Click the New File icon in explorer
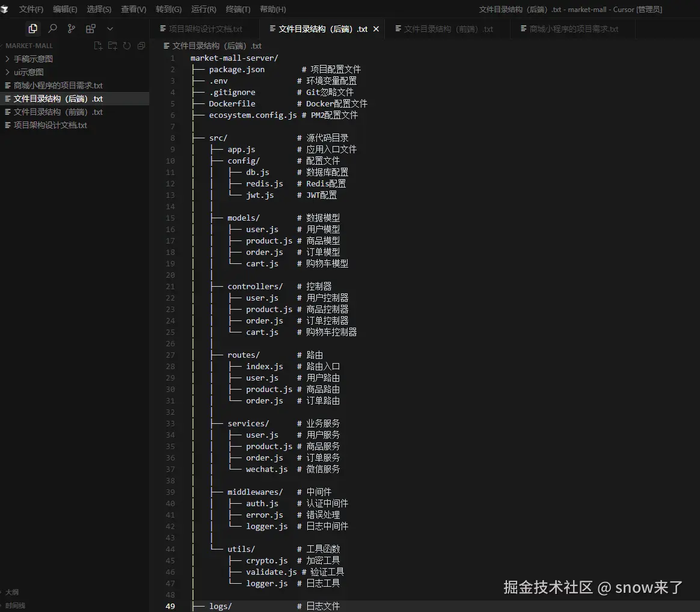This screenshot has width=700, height=612. click(98, 46)
